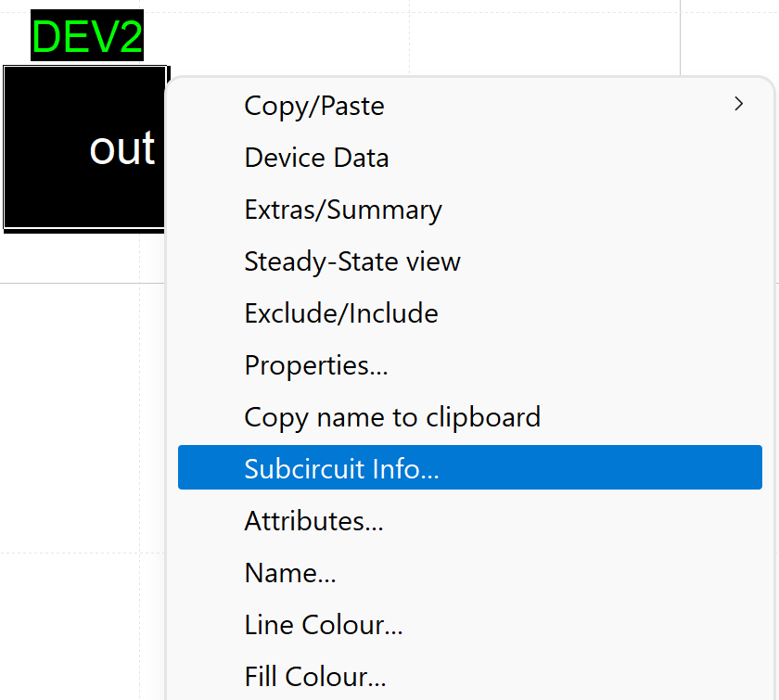Expand the Copy/Paste submenu arrow
The height and width of the screenshot is (700, 779).
[x=738, y=104]
